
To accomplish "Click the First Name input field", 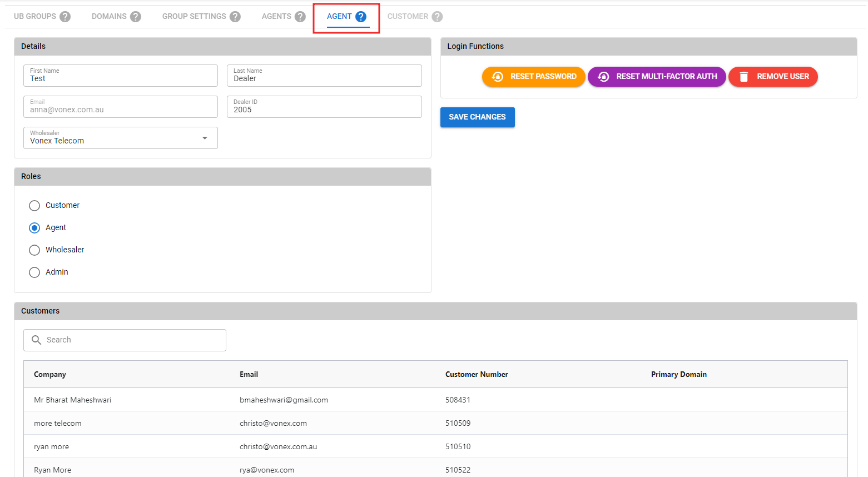I will (121, 78).
